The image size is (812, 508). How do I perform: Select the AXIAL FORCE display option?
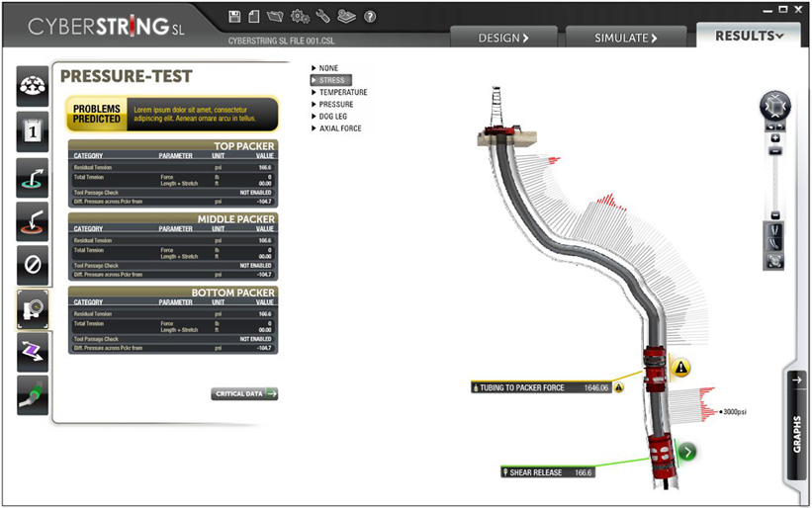click(x=336, y=128)
